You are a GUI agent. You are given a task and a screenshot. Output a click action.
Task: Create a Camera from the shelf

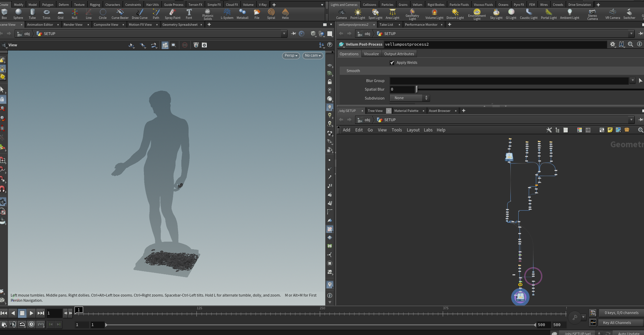(341, 14)
